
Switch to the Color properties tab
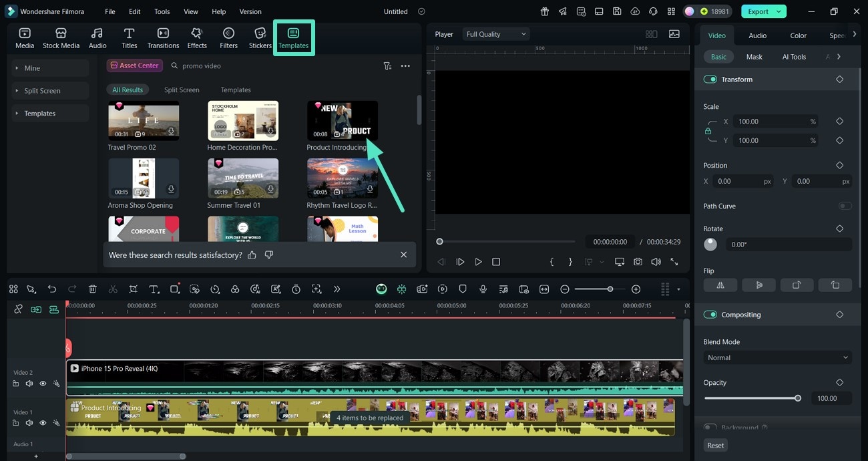click(799, 35)
